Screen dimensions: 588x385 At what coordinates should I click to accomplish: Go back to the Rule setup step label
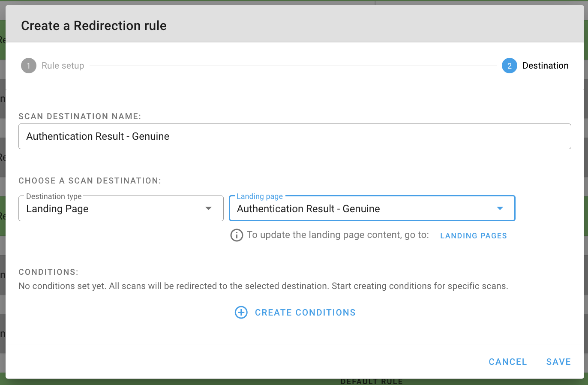(63, 66)
